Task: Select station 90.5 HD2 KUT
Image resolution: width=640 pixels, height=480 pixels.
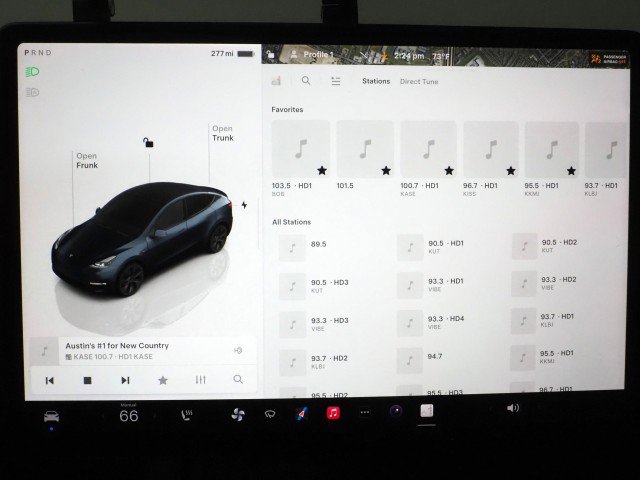Action: tap(544, 246)
